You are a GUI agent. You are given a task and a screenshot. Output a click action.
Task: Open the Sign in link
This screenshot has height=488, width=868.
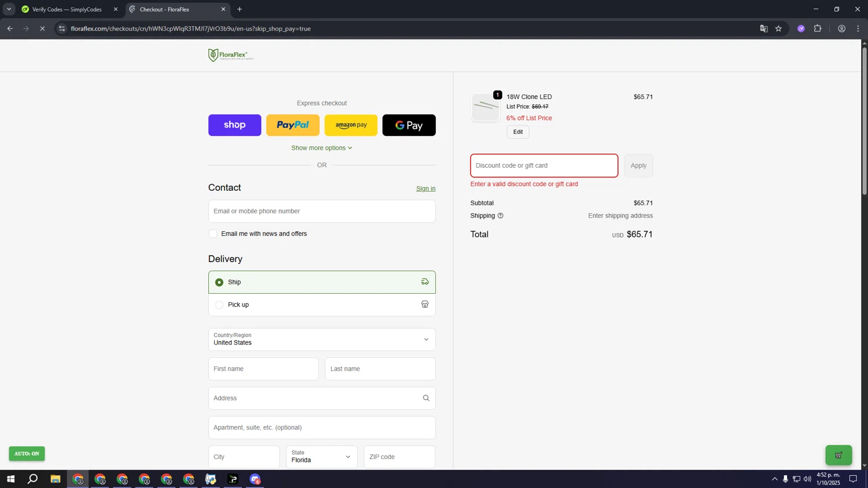click(x=426, y=188)
